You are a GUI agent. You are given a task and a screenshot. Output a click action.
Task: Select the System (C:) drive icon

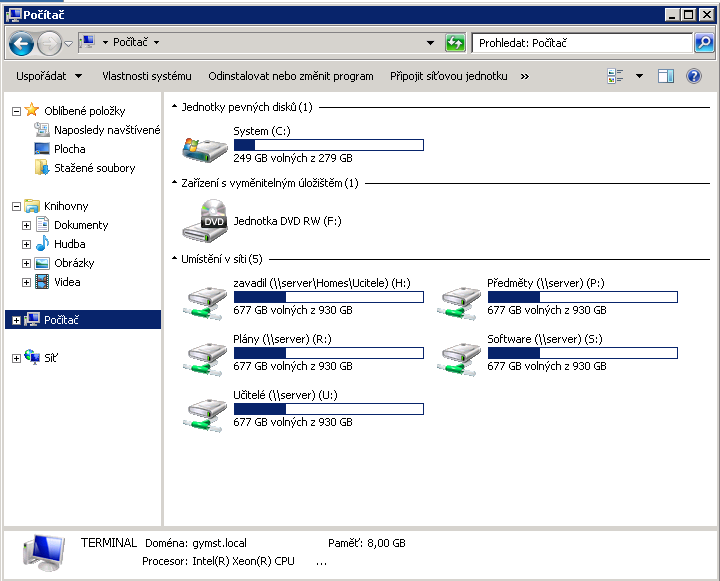click(205, 149)
